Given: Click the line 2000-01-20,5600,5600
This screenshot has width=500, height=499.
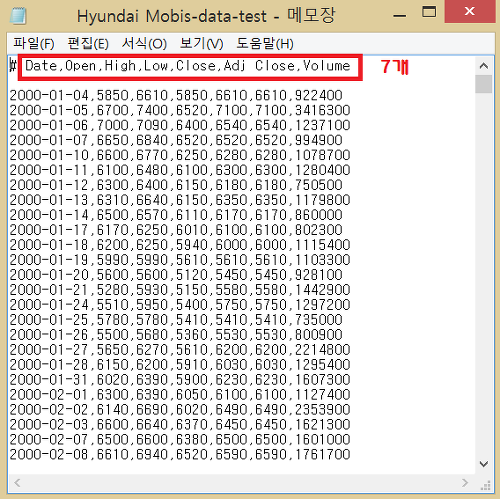Looking at the screenshot, I should (176, 275).
